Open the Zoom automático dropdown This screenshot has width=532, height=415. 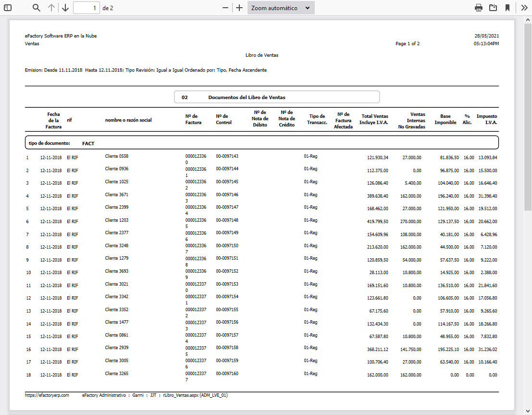coord(281,8)
